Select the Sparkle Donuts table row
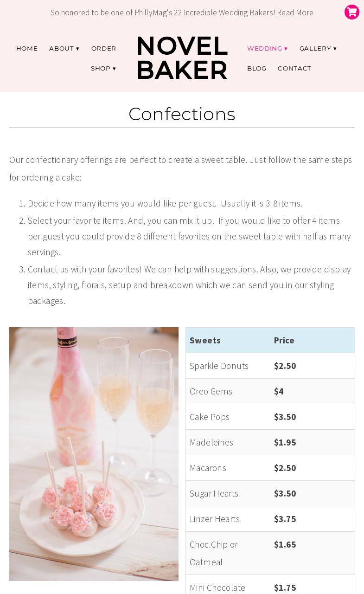 (219, 366)
